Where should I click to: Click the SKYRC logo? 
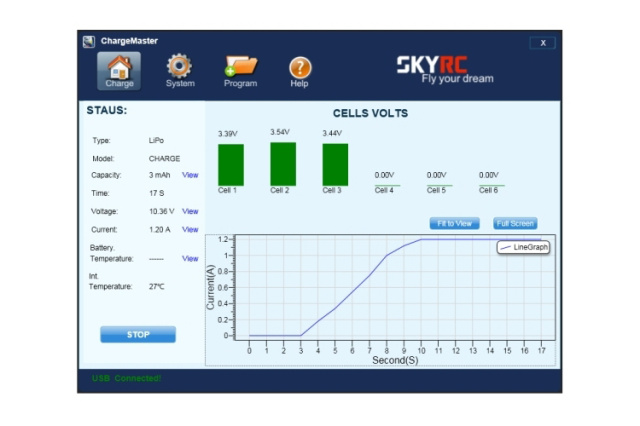(x=443, y=69)
